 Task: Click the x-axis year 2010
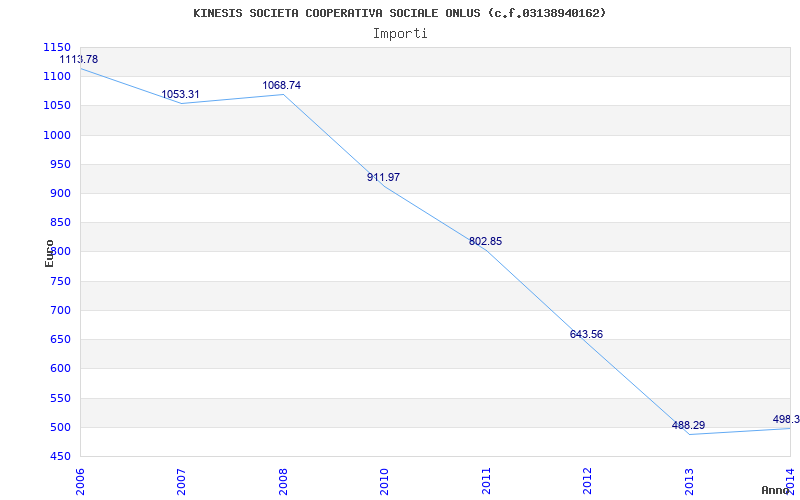point(385,481)
